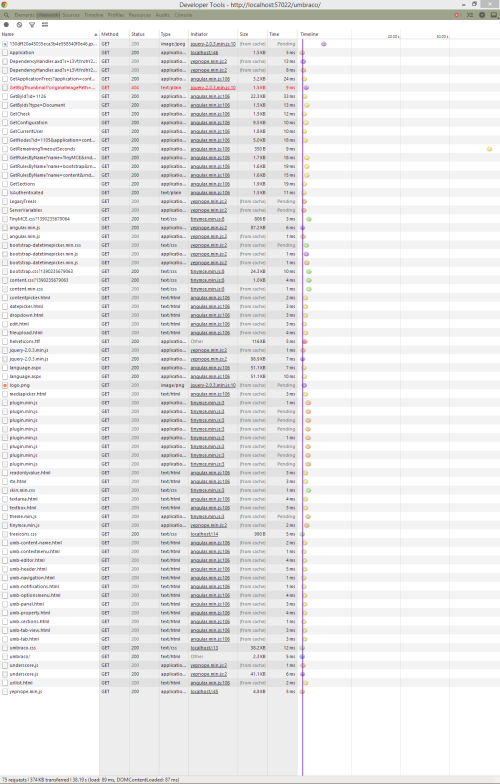Open DevTools settings gear icon

click(x=482, y=15)
